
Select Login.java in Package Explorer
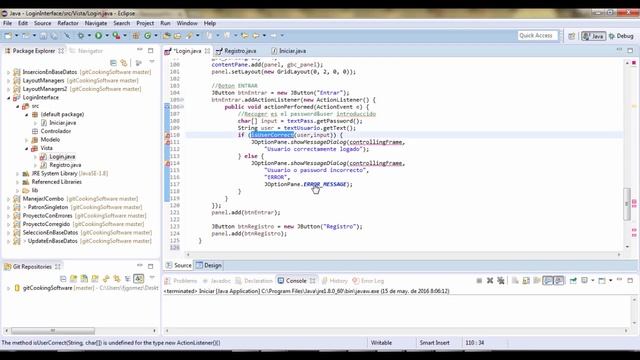[x=62, y=157]
